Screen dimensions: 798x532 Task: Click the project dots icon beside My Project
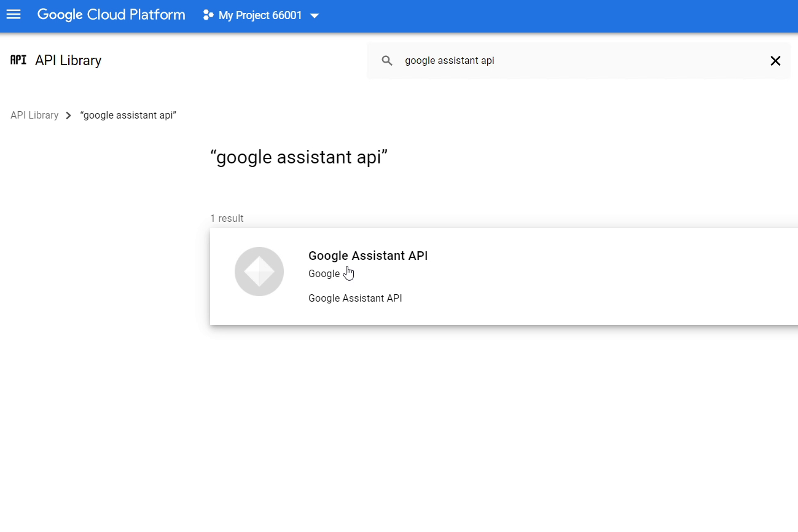point(208,15)
